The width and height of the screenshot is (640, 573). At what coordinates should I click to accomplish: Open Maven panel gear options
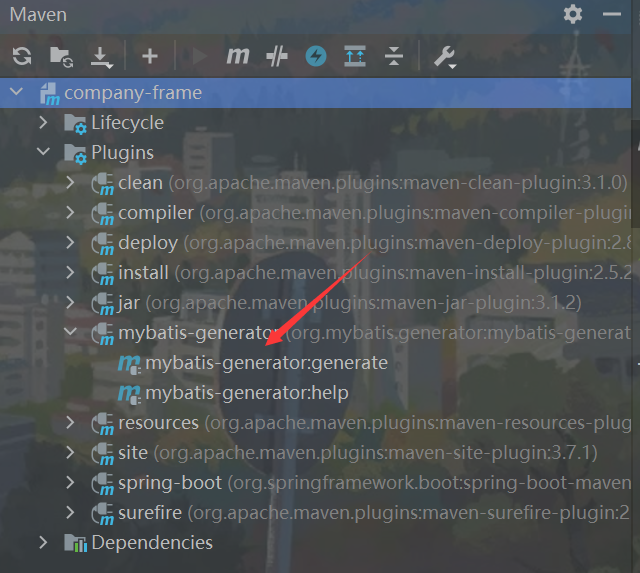(573, 14)
